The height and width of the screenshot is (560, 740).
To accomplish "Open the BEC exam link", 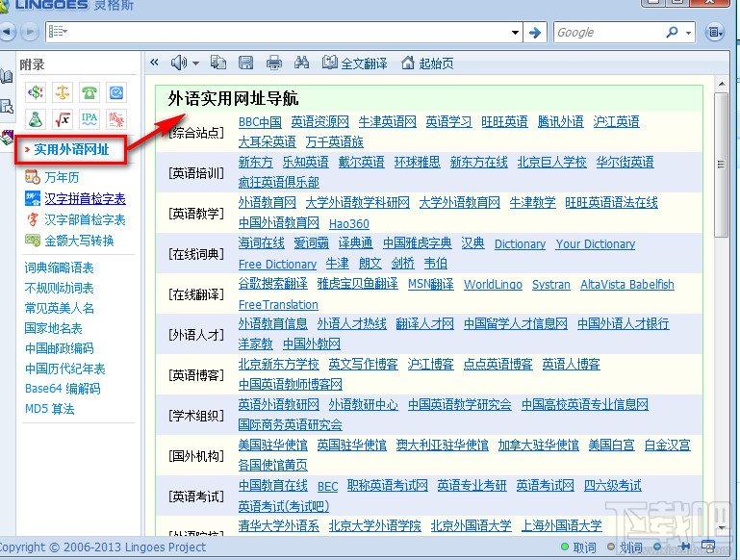I will click(327, 487).
